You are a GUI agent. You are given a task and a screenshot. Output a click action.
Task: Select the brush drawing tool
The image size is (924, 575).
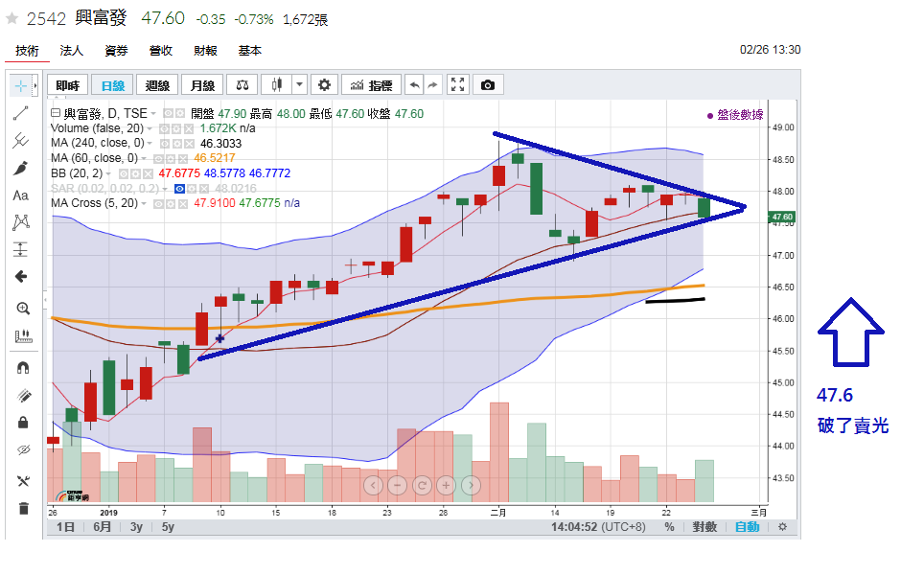[x=21, y=168]
